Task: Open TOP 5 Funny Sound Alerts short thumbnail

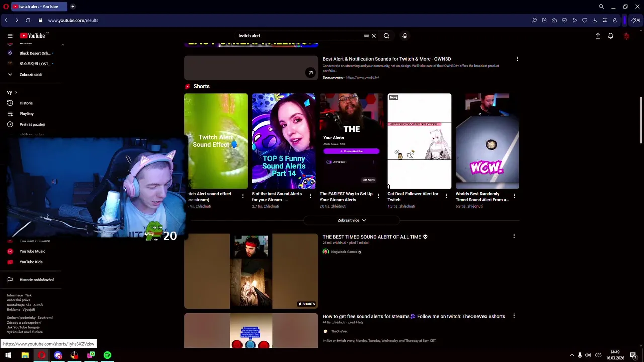Action: pos(284,141)
